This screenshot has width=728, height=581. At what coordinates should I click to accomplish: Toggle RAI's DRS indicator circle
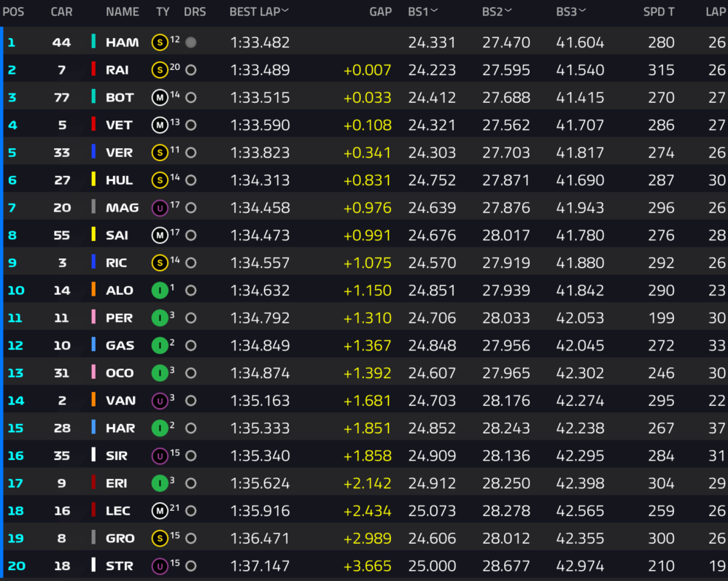click(x=191, y=70)
